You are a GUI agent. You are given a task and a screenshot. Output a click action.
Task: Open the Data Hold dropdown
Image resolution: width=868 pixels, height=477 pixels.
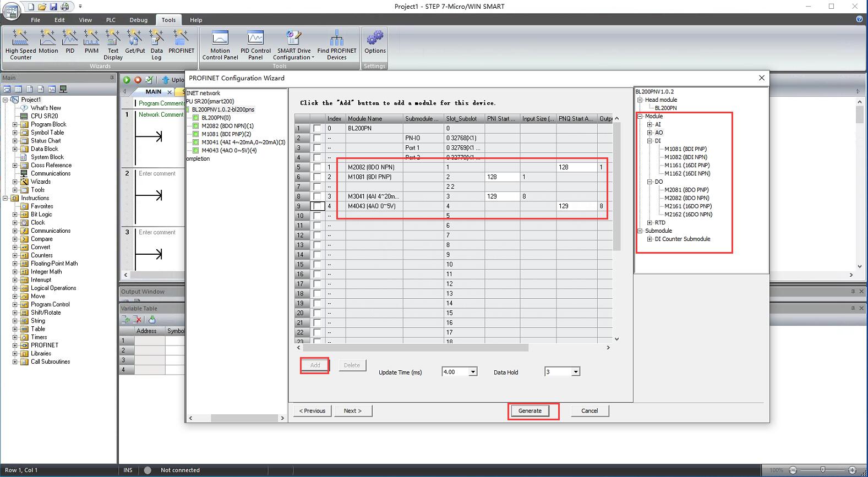coord(575,372)
